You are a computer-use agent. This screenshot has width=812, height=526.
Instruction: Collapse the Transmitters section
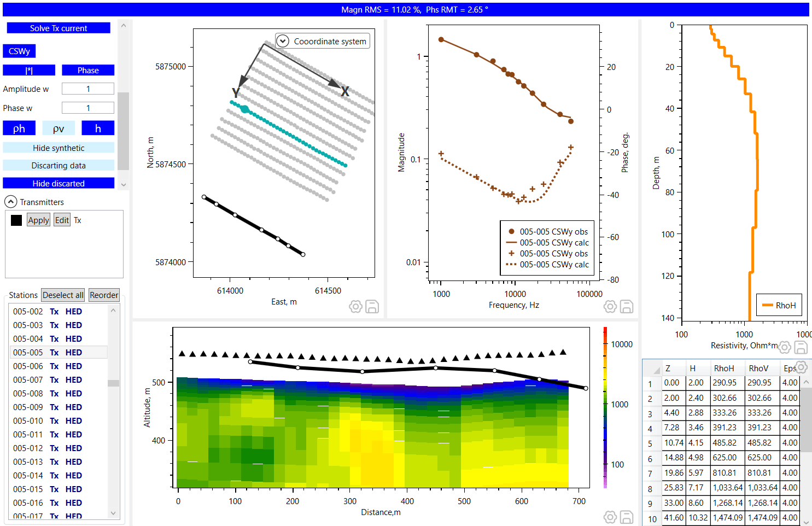[x=11, y=202]
